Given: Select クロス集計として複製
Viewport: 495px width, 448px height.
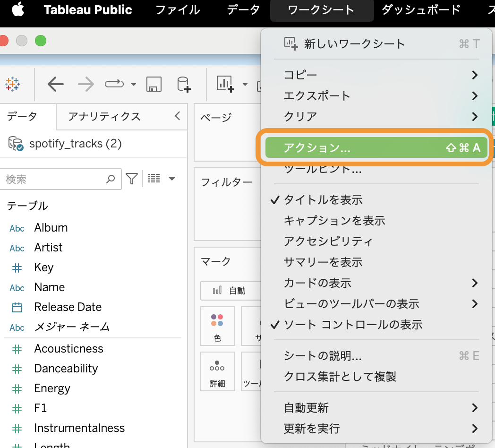Looking at the screenshot, I should (376, 377).
